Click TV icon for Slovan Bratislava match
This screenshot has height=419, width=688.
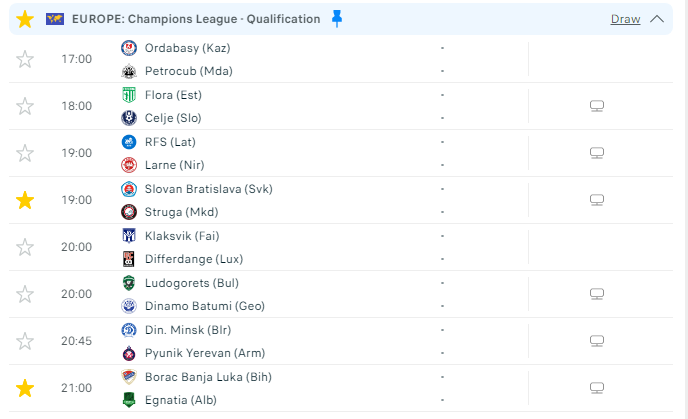coord(597,200)
